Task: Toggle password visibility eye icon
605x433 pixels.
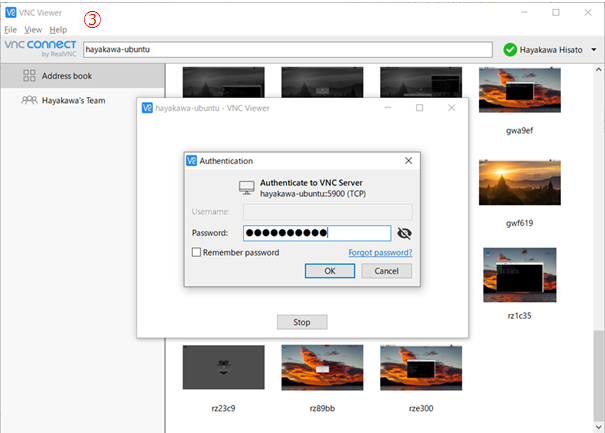Action: click(404, 233)
